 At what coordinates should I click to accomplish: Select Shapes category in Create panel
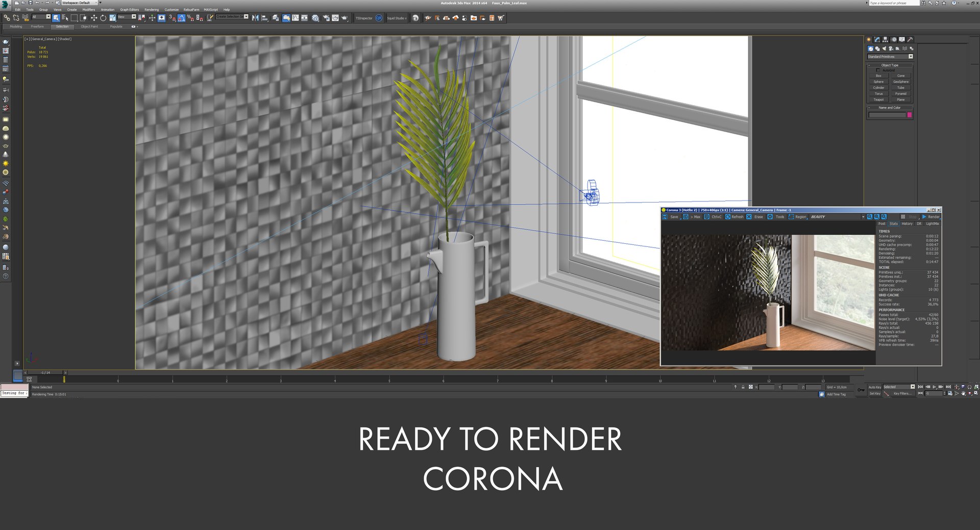(x=877, y=48)
